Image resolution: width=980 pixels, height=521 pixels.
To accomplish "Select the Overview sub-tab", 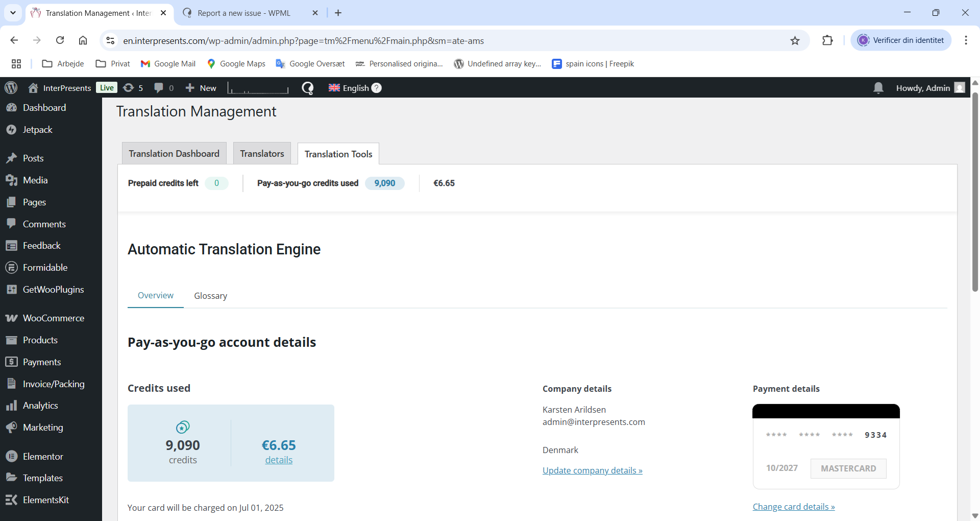I will pyautogui.click(x=156, y=296).
